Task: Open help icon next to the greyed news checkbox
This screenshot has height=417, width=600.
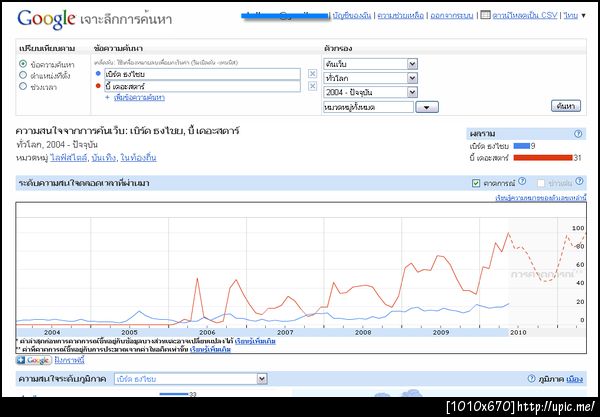Action: point(579,181)
